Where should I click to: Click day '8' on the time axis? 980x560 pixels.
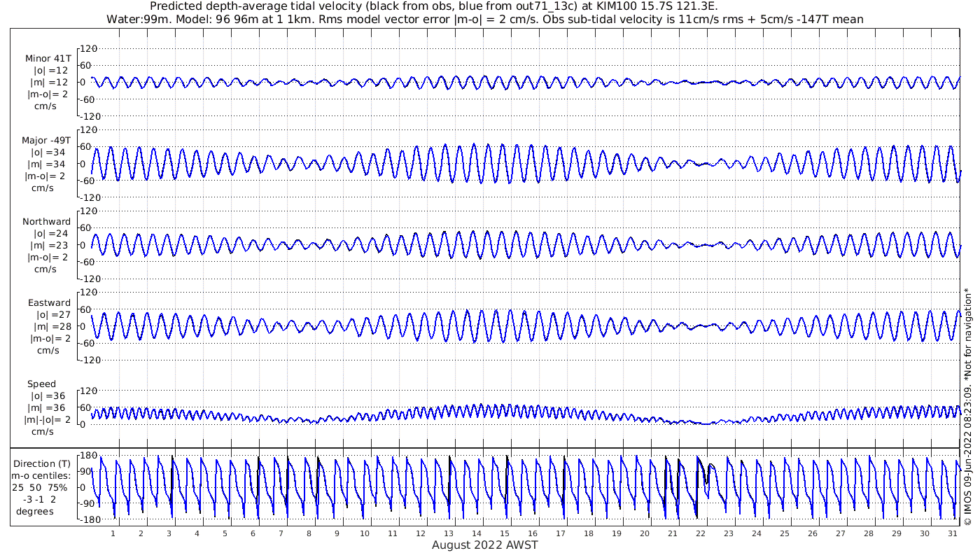[309, 533]
